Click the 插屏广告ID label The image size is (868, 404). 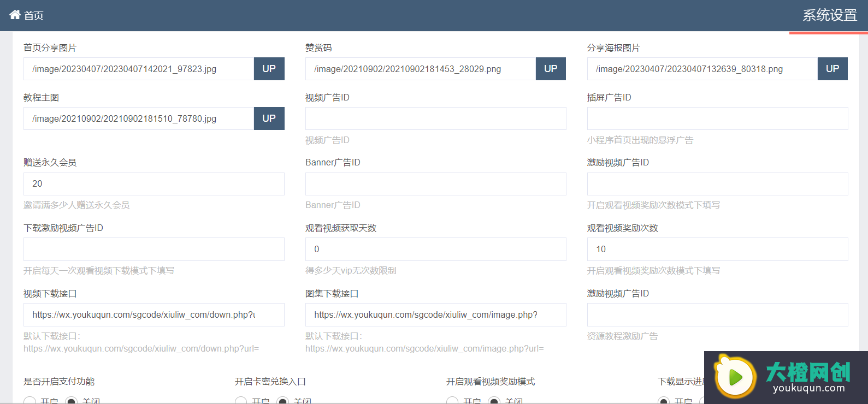(609, 98)
